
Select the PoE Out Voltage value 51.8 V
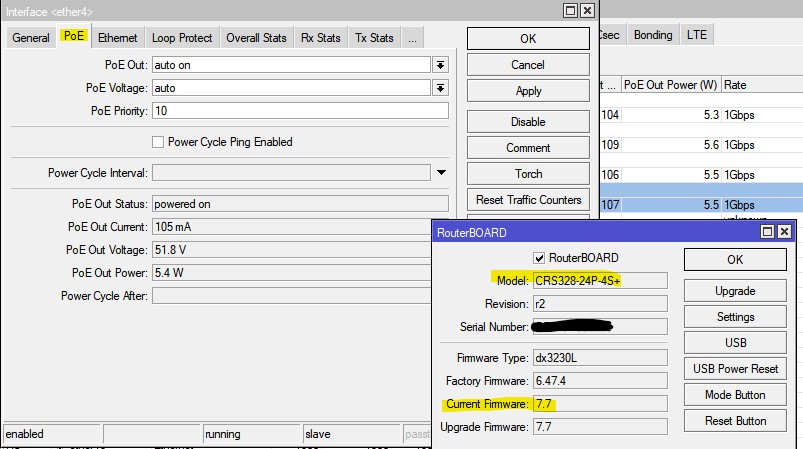click(x=292, y=250)
